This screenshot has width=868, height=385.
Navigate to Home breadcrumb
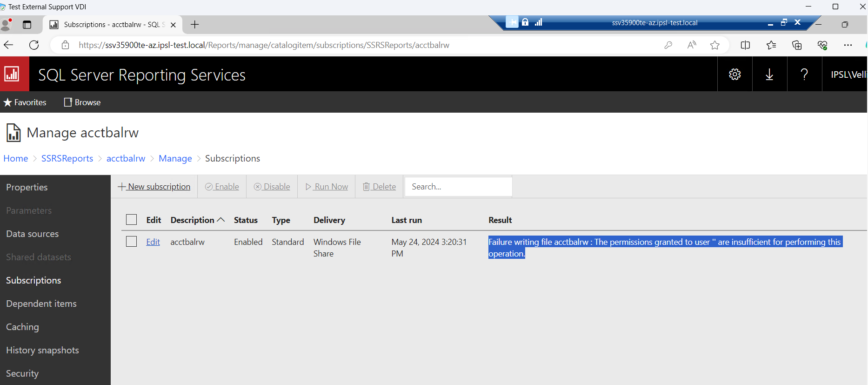[16, 159]
